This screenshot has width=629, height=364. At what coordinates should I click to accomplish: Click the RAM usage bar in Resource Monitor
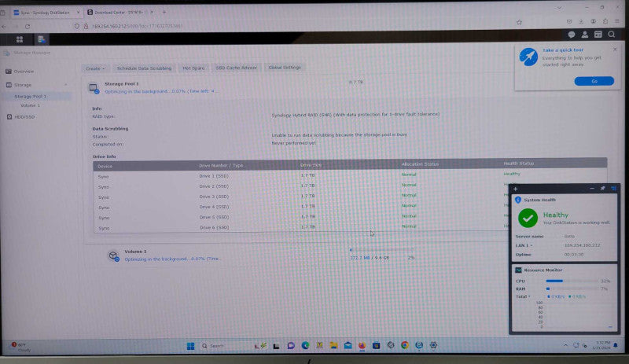pos(572,289)
